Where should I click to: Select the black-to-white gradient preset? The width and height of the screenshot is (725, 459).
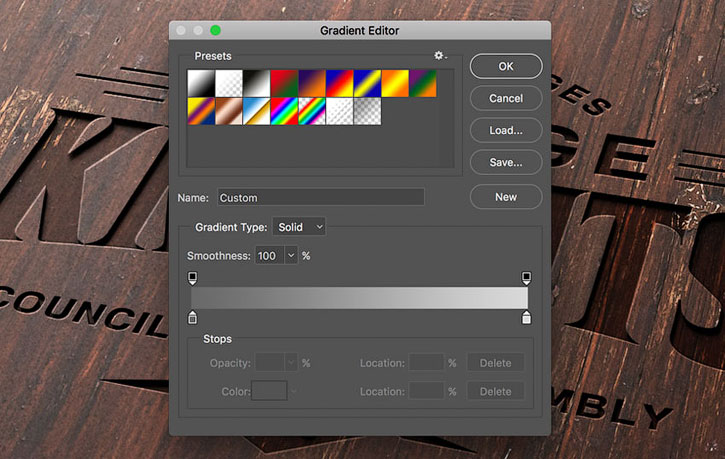[201, 83]
